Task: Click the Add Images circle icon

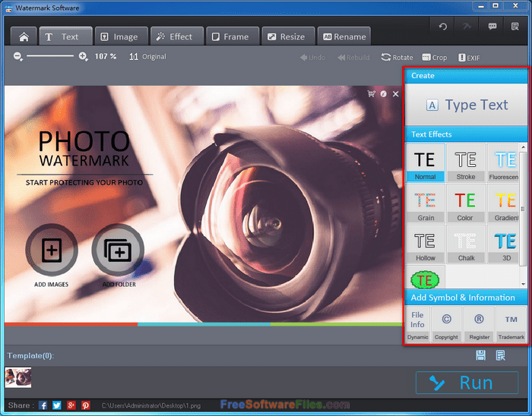Action: (52, 250)
